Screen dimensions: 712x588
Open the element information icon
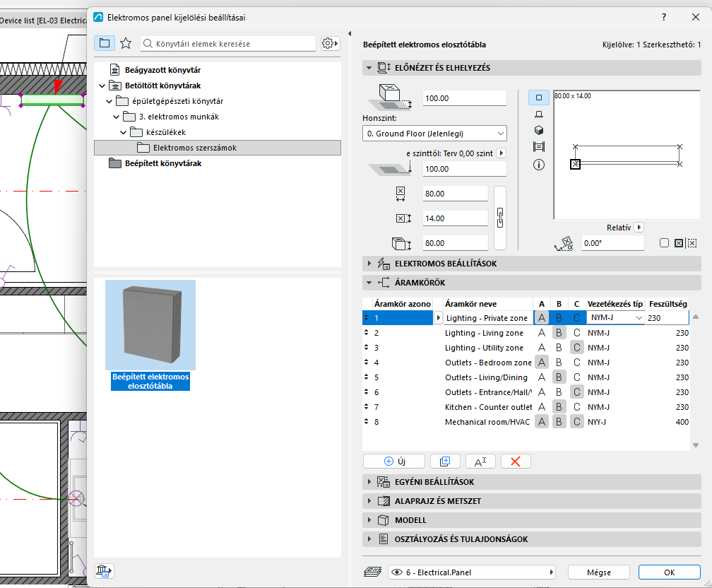point(539,165)
